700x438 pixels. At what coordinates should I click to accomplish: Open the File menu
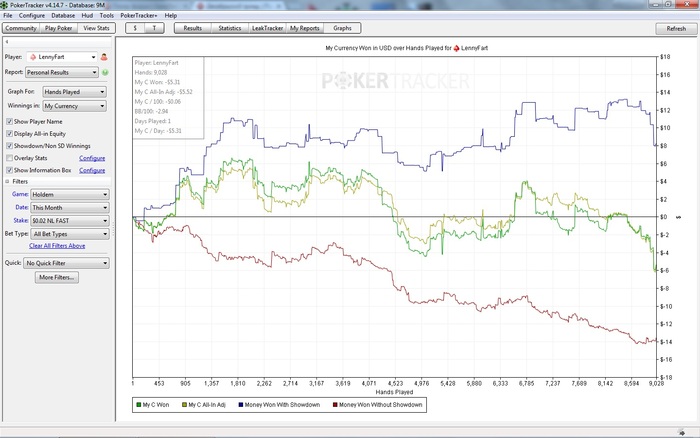point(8,15)
